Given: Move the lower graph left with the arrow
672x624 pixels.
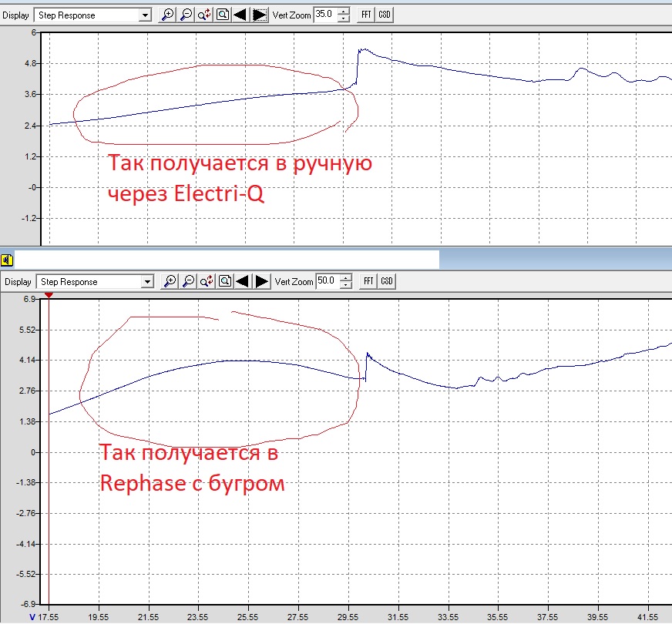Looking at the screenshot, I should [243, 281].
